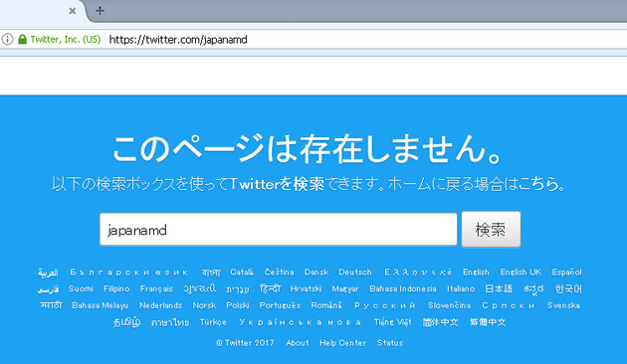Select the Kannada ಕನ್ನಡ language link
Image resolution: width=627 pixels, height=364 pixels.
533,288
